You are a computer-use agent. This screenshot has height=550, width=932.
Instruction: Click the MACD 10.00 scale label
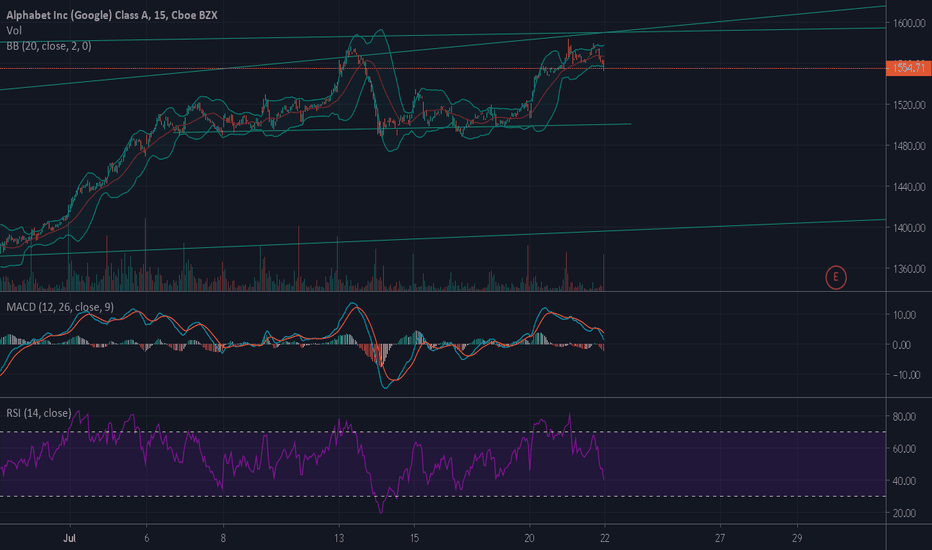coord(904,315)
